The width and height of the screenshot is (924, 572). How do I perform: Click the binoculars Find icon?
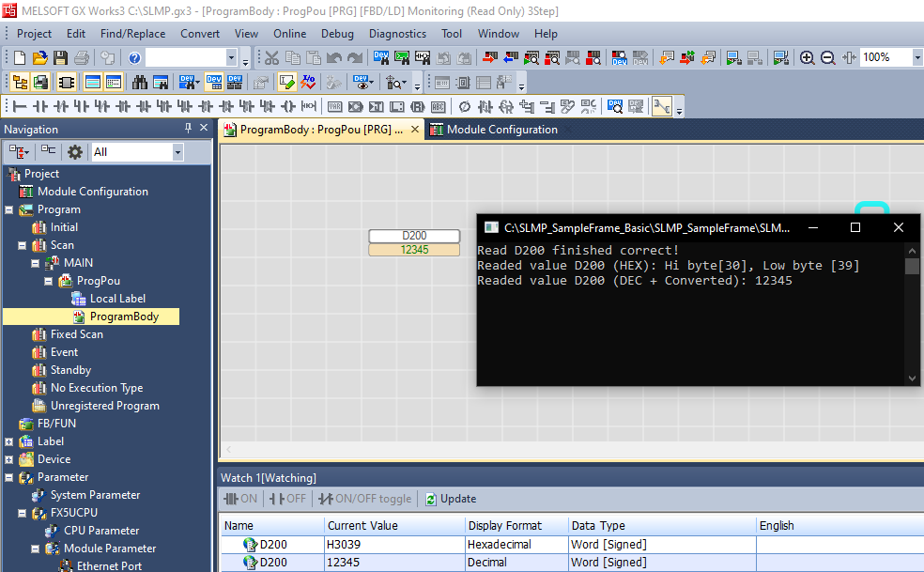(x=140, y=82)
